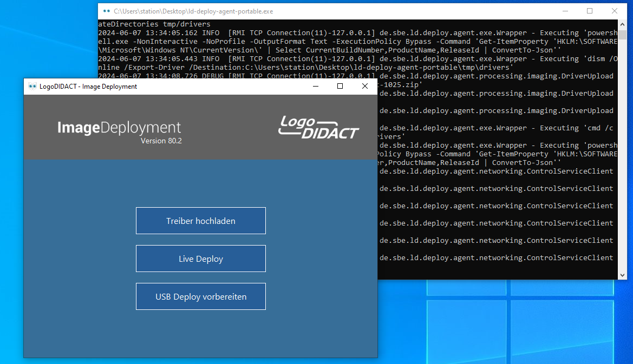Click first ControlServiceClient line in console
The image size is (633, 364).
(x=496, y=171)
